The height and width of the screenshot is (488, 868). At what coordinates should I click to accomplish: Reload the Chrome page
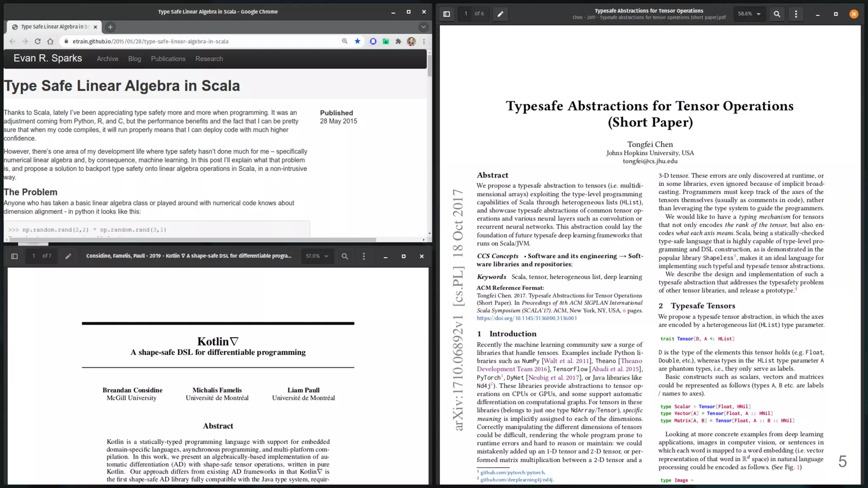(x=38, y=42)
